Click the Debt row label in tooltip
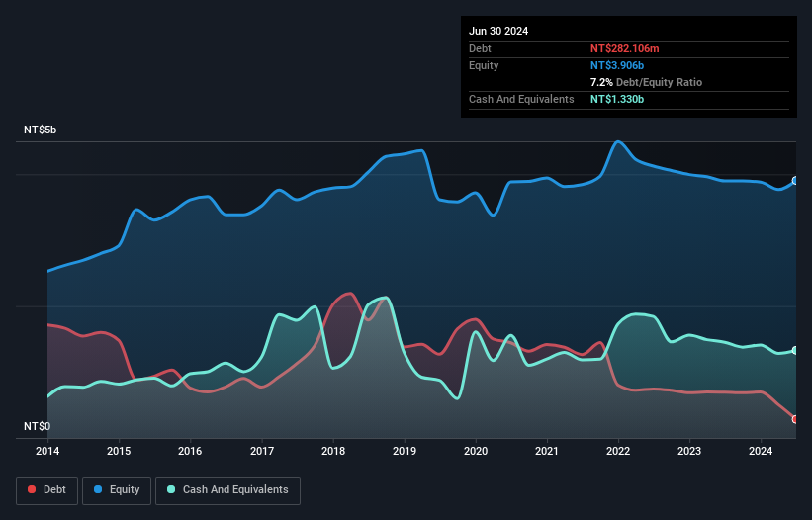The height and width of the screenshot is (520, 812). pos(480,48)
